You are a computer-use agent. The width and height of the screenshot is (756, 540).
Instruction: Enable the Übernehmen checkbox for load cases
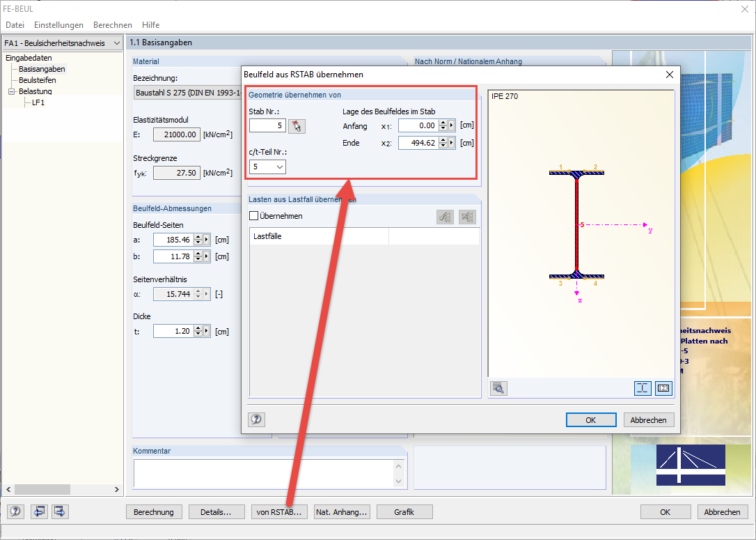254,217
